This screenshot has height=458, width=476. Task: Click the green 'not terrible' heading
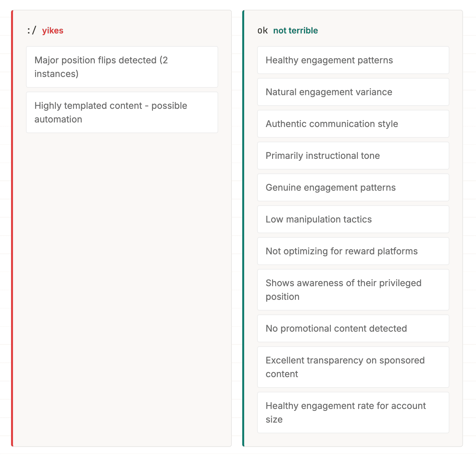pyautogui.click(x=295, y=31)
